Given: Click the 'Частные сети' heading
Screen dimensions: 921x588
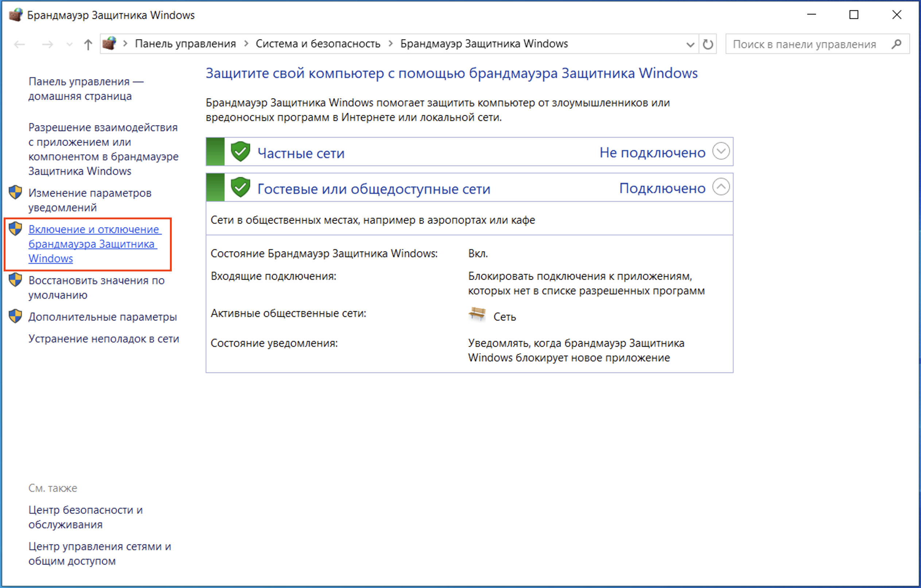Looking at the screenshot, I should [301, 153].
